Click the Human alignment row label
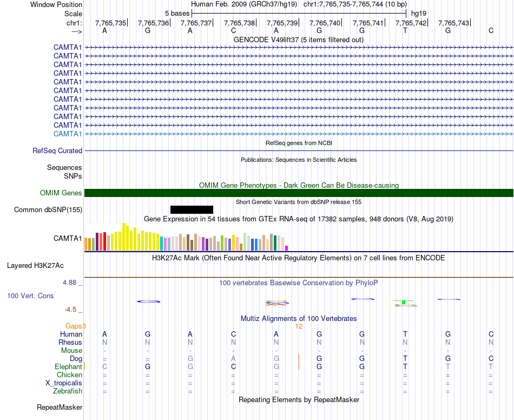514x420 pixels. pos(71,334)
